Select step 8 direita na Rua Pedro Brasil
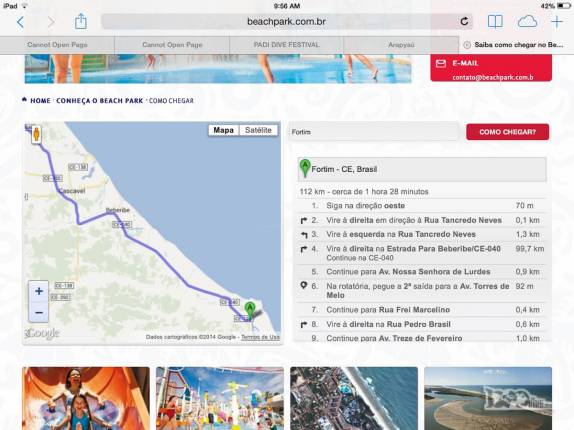Screen dimensions: 574x430 point(421,324)
